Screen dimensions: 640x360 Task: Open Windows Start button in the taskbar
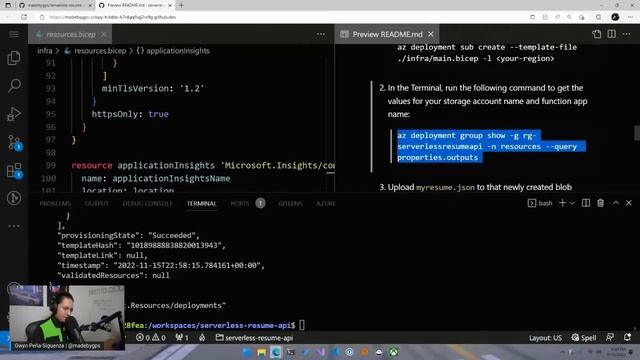[x=246, y=352]
